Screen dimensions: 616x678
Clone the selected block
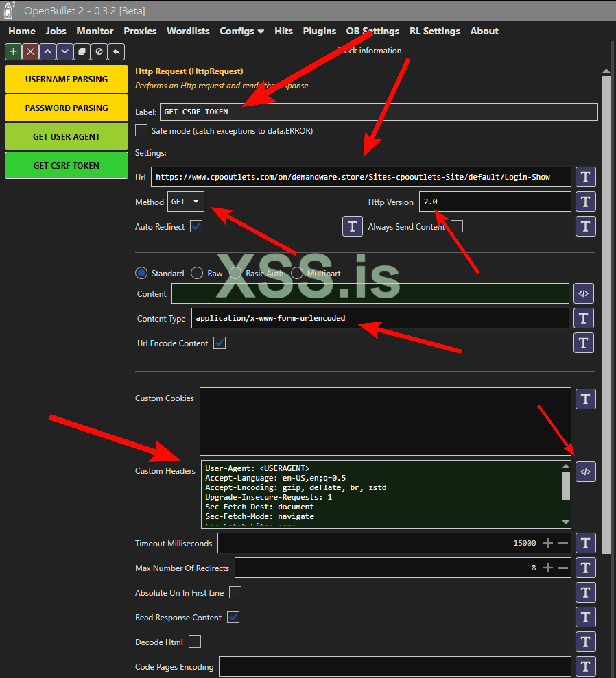tap(82, 52)
